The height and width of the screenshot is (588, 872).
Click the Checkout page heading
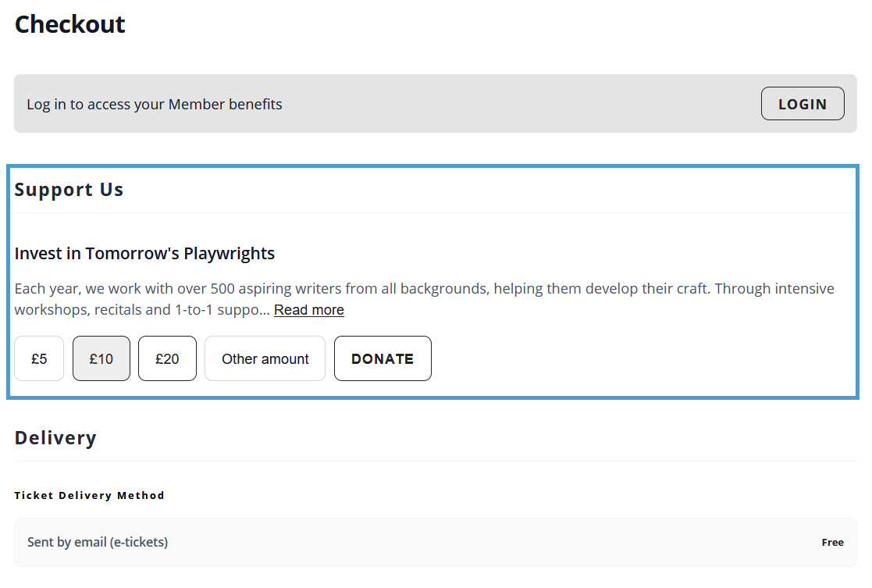70,24
